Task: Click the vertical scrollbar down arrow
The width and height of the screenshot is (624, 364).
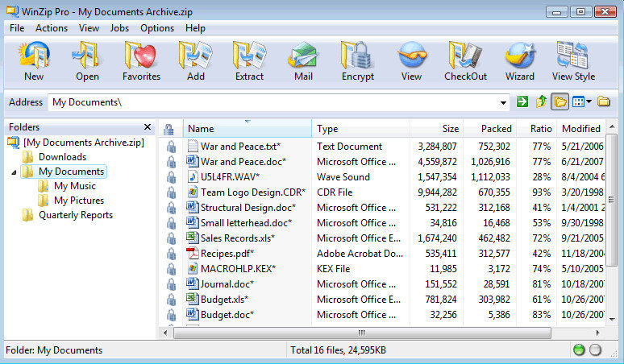Action: [x=612, y=319]
